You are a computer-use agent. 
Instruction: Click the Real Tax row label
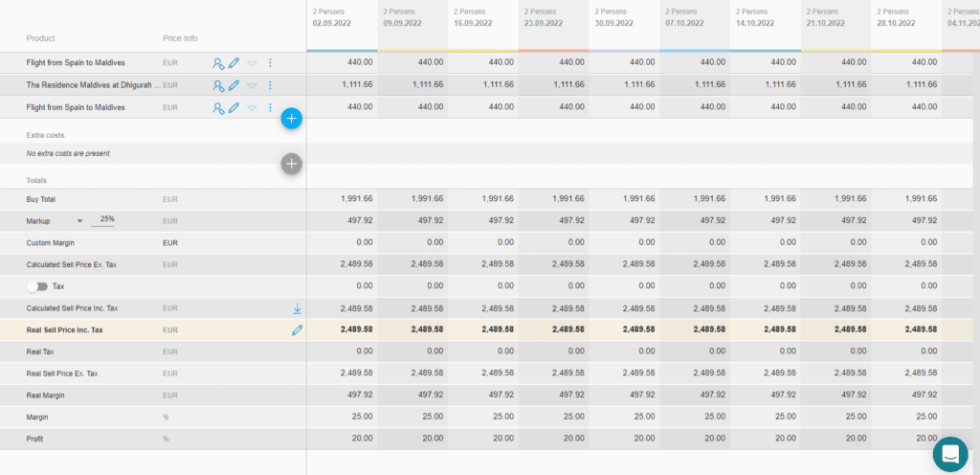[40, 351]
